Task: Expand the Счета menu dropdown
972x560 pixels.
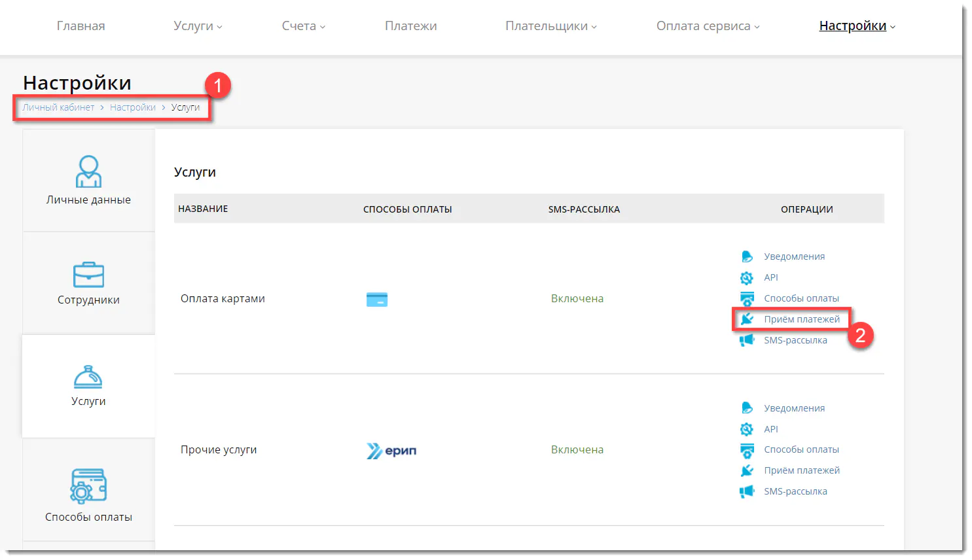Action: [303, 26]
